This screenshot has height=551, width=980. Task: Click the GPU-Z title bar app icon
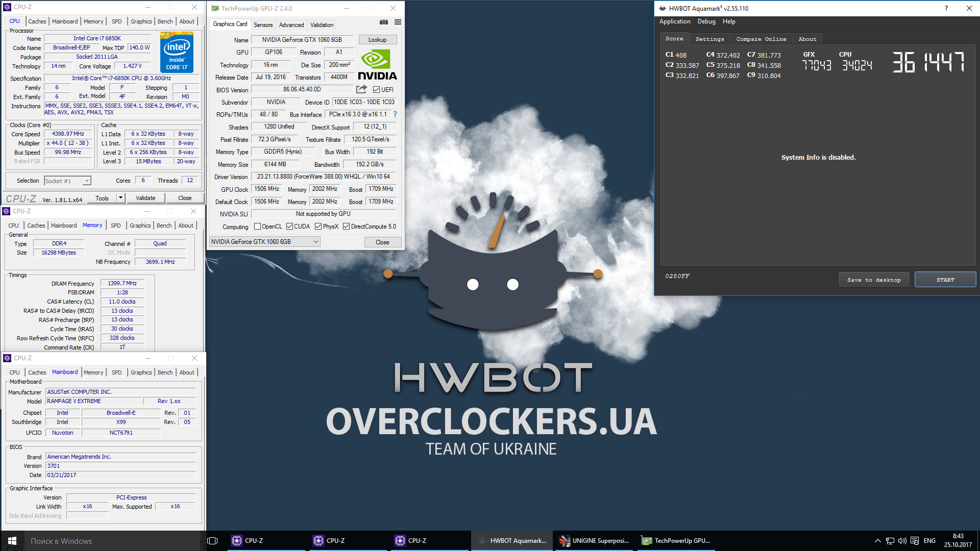[215, 8]
